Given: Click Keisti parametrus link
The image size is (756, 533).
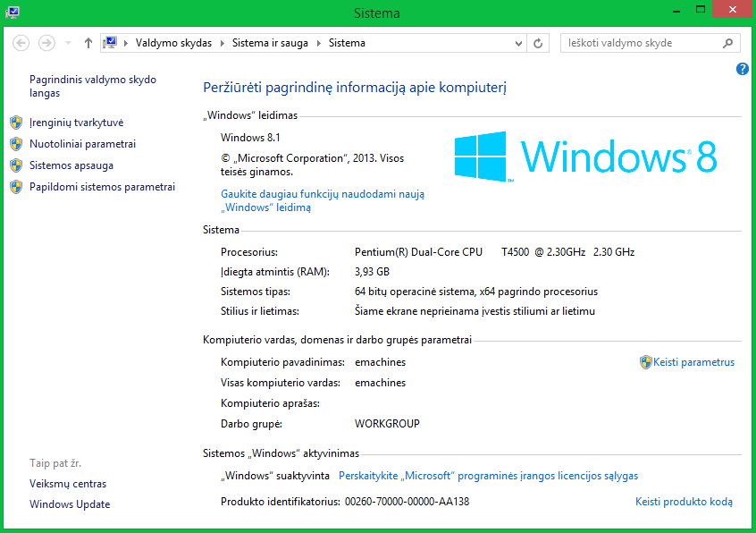Looking at the screenshot, I should tap(693, 362).
